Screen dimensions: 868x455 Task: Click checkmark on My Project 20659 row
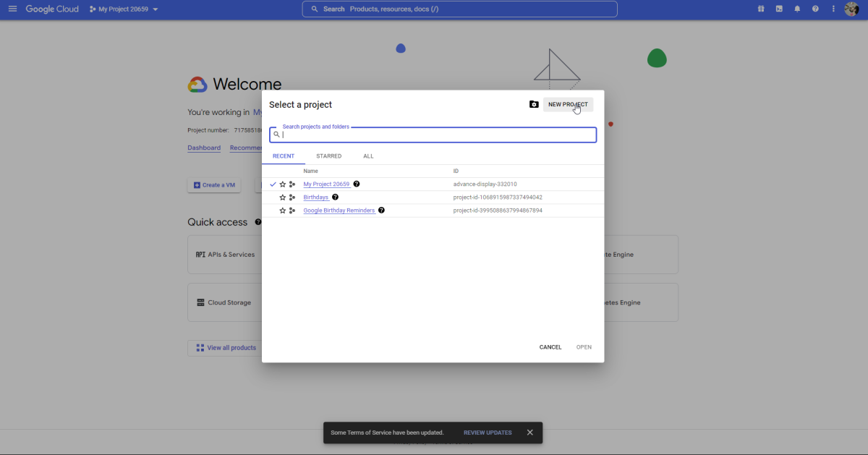click(273, 184)
